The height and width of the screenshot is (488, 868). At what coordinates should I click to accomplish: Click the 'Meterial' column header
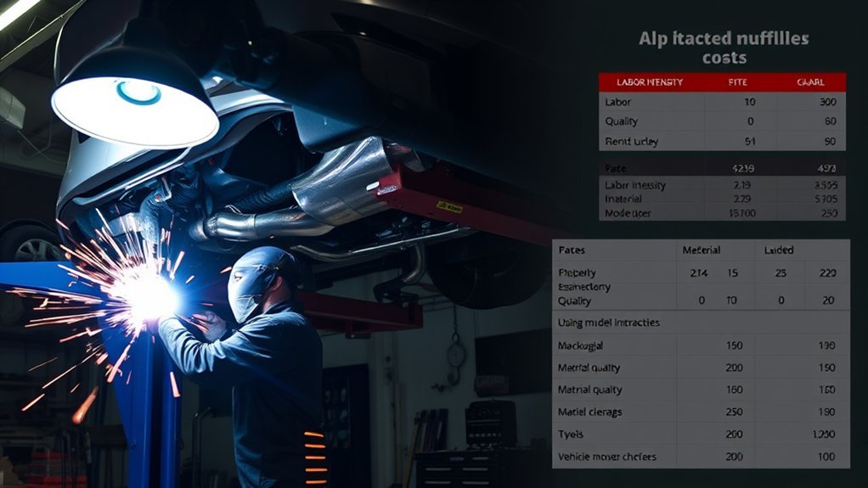[701, 250]
